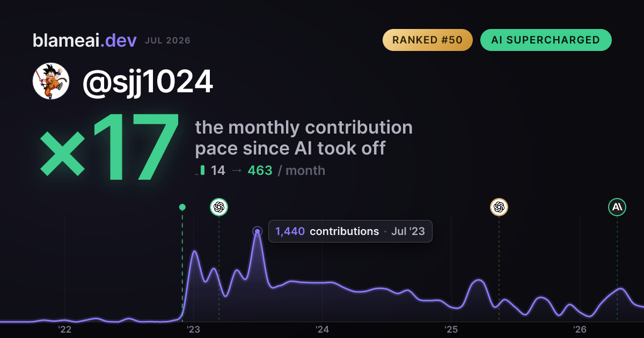Image resolution: width=644 pixels, height=338 pixels.
Task: Click the green 463 monthly value
Action: coord(260,171)
